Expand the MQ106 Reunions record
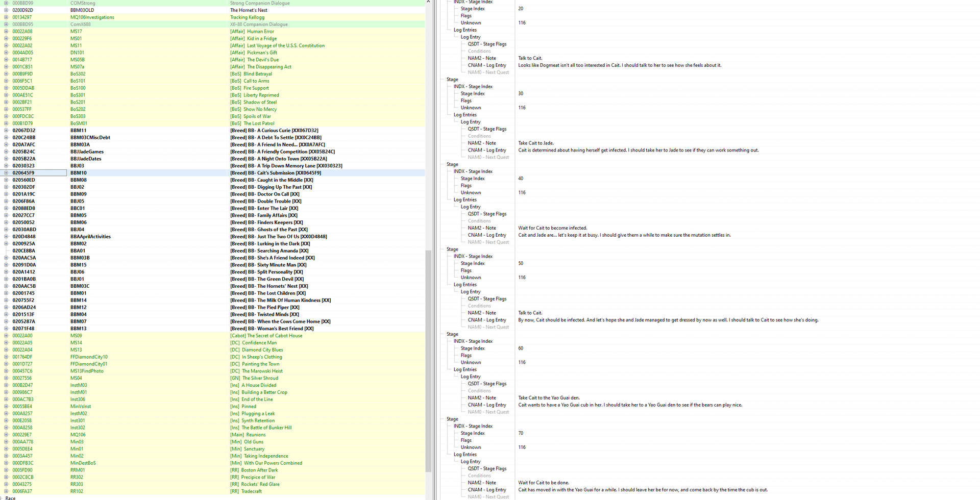 coord(6,435)
